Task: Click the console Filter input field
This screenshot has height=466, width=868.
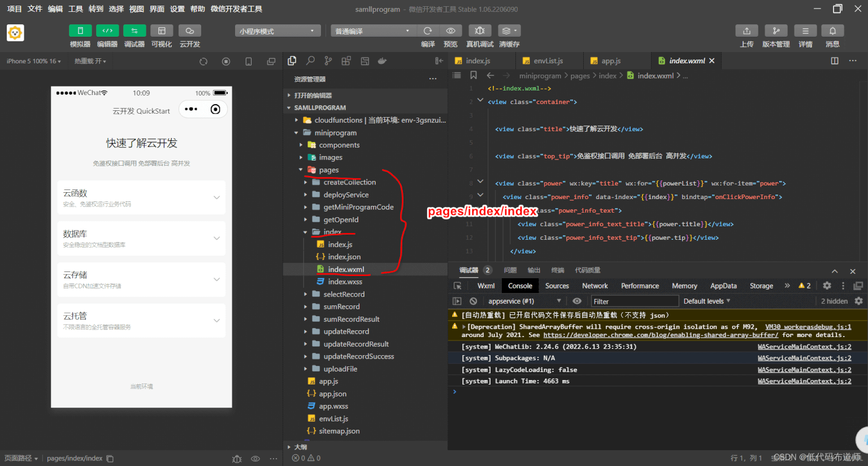Action: click(x=635, y=301)
